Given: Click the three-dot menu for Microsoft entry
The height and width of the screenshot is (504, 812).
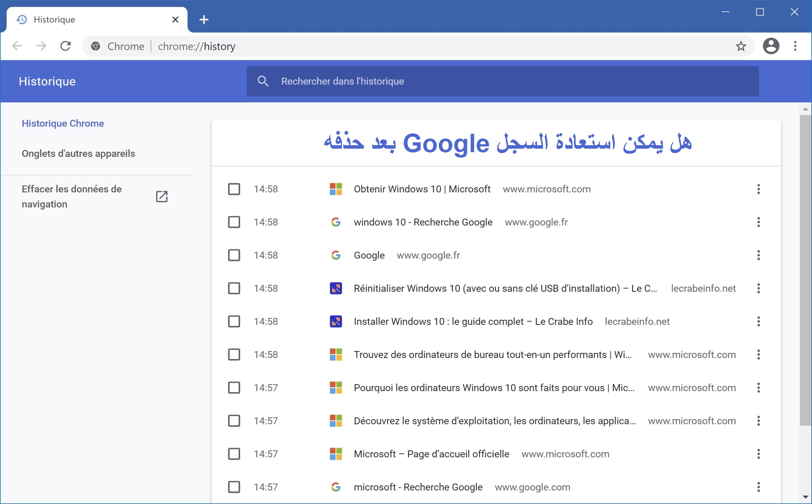Looking at the screenshot, I should point(760,189).
